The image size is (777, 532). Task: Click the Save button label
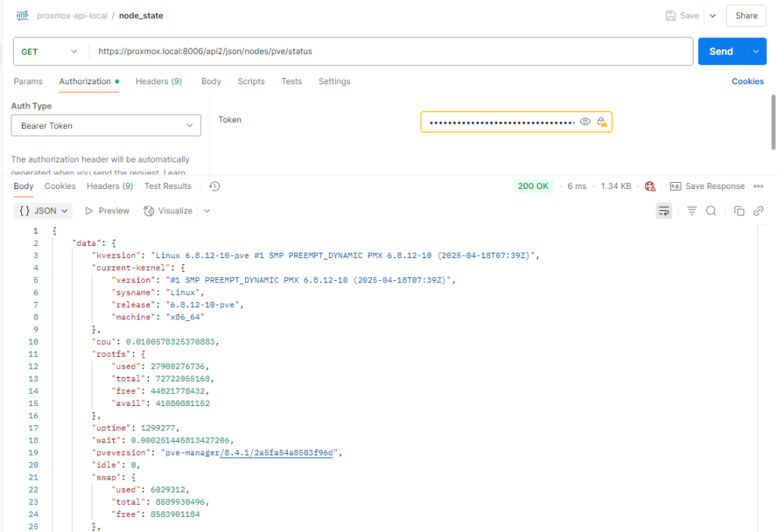[x=689, y=16]
